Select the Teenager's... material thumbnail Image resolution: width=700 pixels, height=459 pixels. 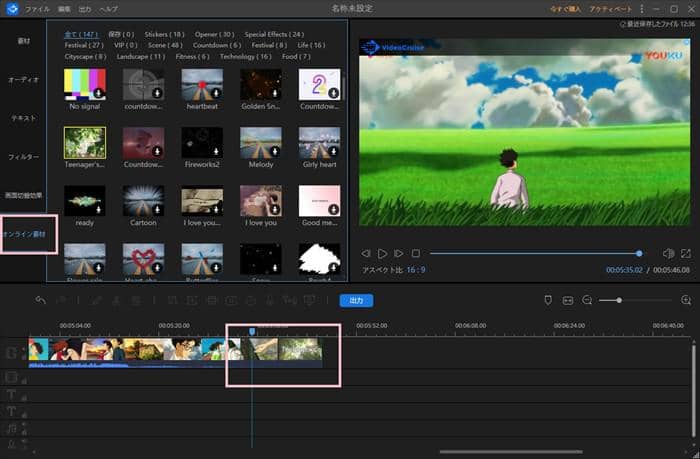coord(85,143)
